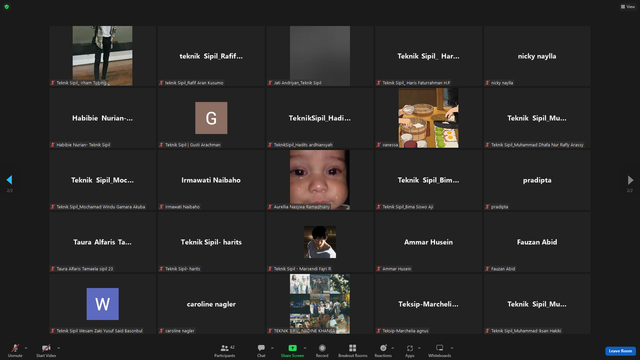Start recording with the Record button
The image size is (640, 360).
322,350
